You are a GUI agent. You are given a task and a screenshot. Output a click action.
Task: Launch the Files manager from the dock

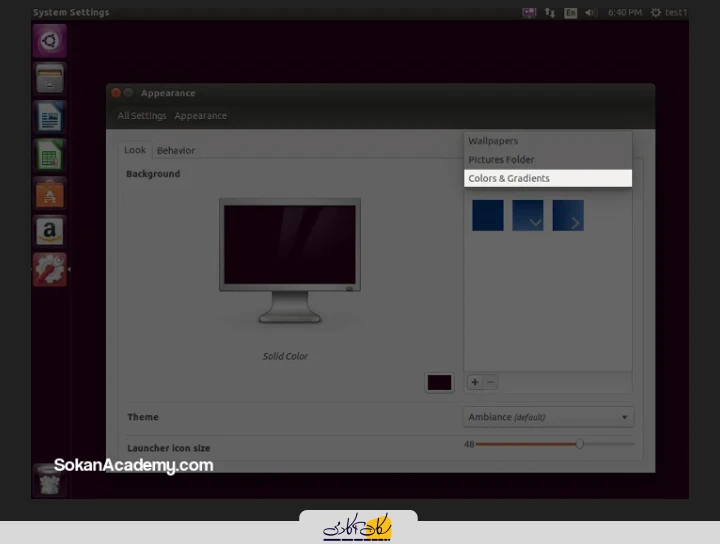coord(49,78)
